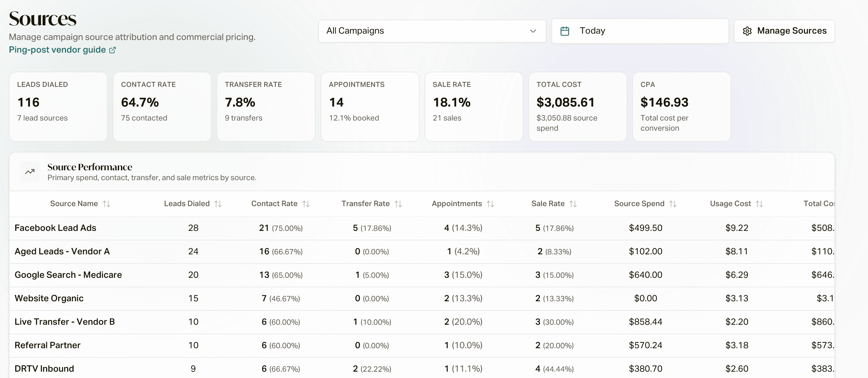Select Google Search - Medicare row name
The image size is (868, 378).
coord(68,275)
